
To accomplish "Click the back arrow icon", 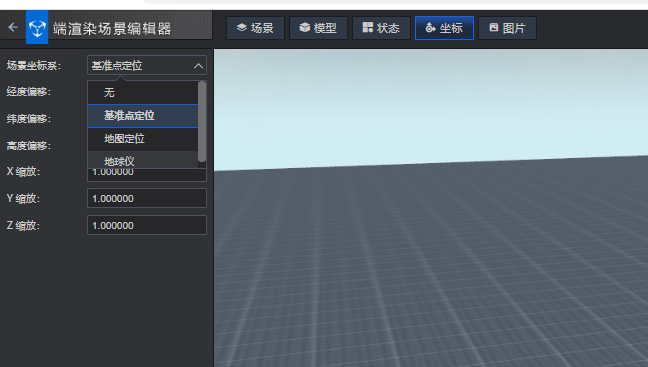I will [13, 28].
